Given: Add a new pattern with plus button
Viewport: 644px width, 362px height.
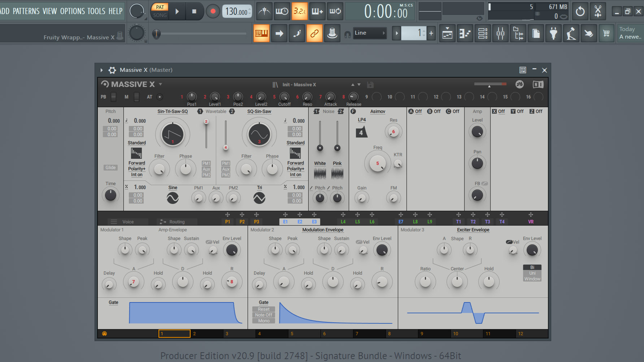Looking at the screenshot, I should 431,33.
